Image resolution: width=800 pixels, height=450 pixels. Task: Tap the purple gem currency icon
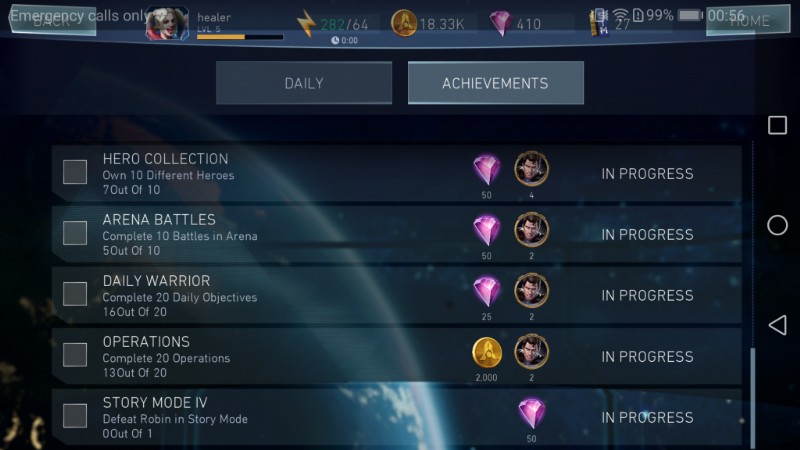501,24
